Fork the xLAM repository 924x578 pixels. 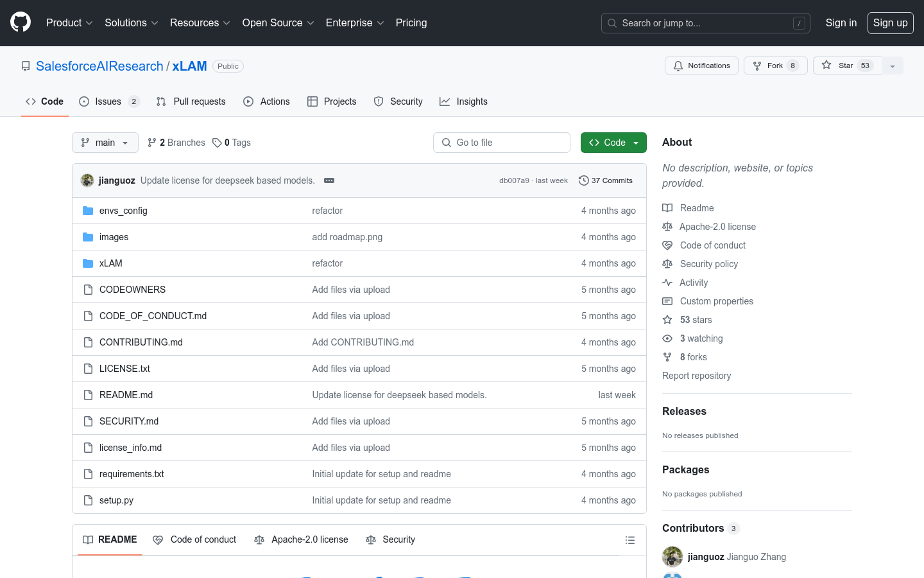click(775, 66)
